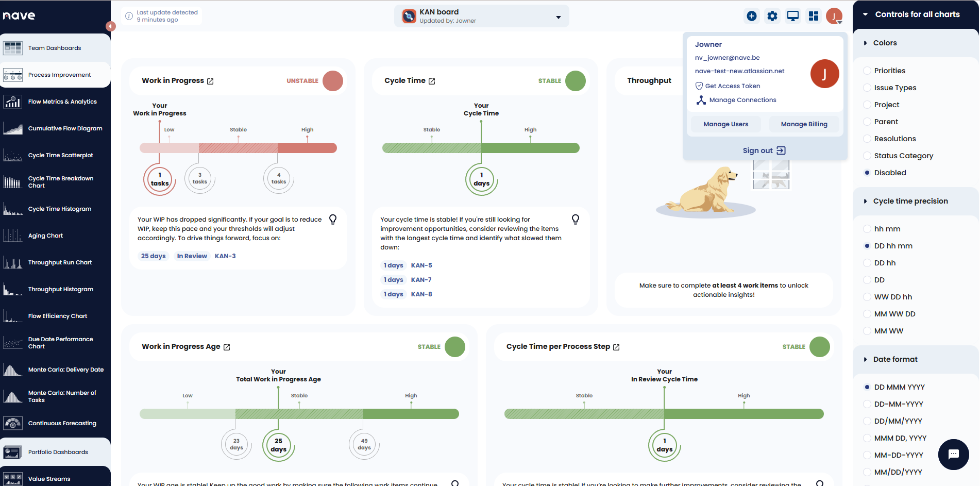
Task: Sign out of the account
Action: coord(764,150)
